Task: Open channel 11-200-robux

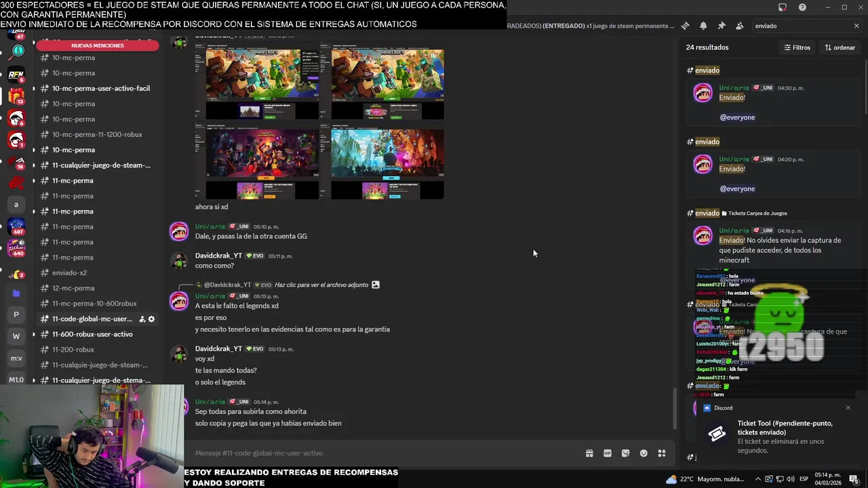Action: coord(97,350)
